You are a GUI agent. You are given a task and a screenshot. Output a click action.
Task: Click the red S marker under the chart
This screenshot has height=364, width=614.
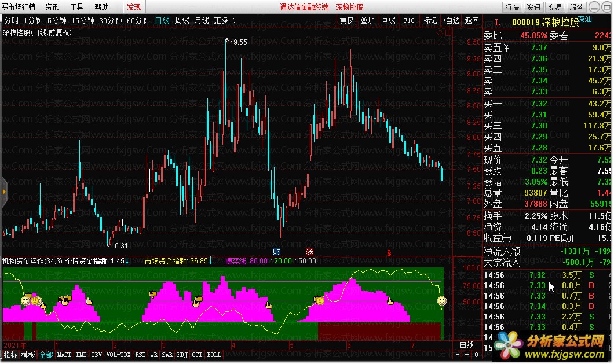(x=389, y=253)
